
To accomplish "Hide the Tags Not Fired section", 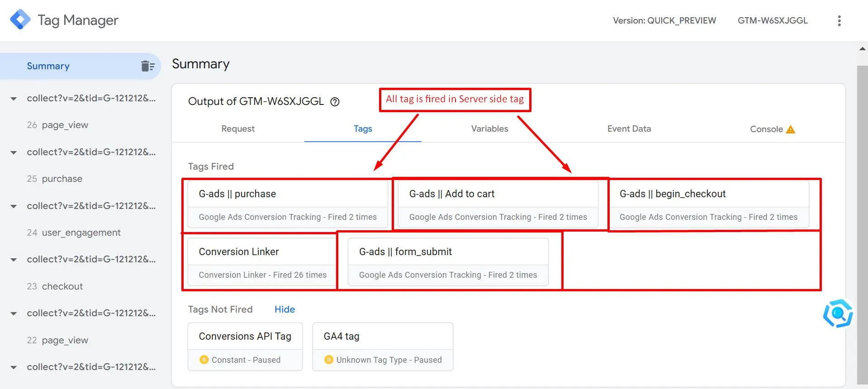I will pyautogui.click(x=285, y=309).
